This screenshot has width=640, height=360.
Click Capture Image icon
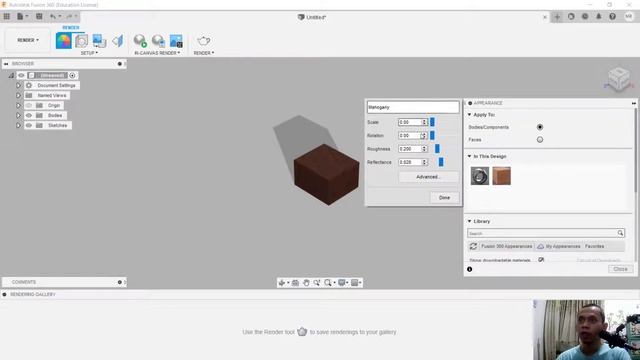click(176, 41)
